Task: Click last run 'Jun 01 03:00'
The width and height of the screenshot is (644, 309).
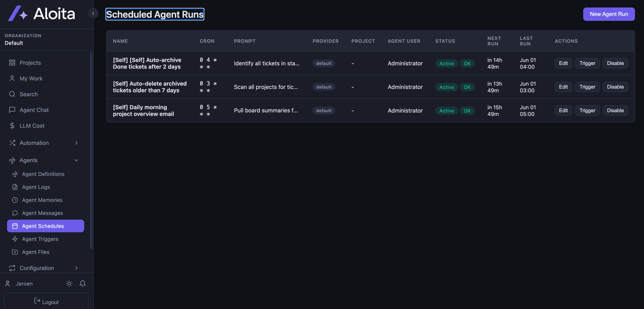Action: click(x=528, y=87)
